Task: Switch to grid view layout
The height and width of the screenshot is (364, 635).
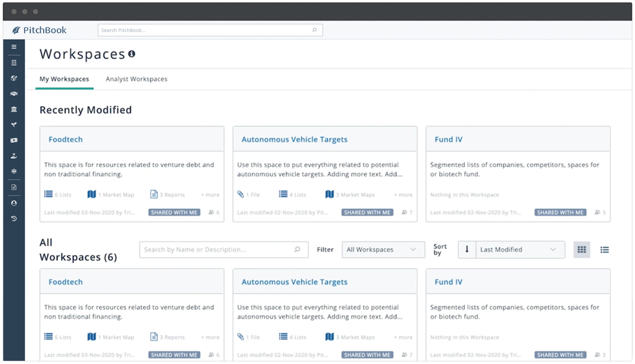Action: pos(582,250)
